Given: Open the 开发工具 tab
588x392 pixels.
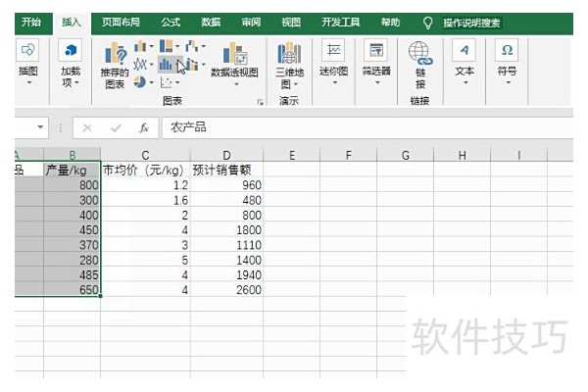Looking at the screenshot, I should (340, 23).
